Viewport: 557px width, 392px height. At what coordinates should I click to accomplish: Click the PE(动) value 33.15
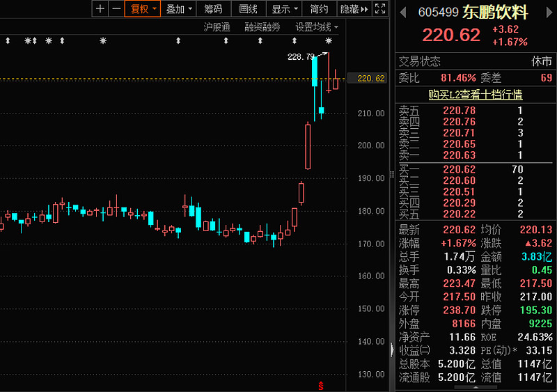pyautogui.click(x=539, y=350)
